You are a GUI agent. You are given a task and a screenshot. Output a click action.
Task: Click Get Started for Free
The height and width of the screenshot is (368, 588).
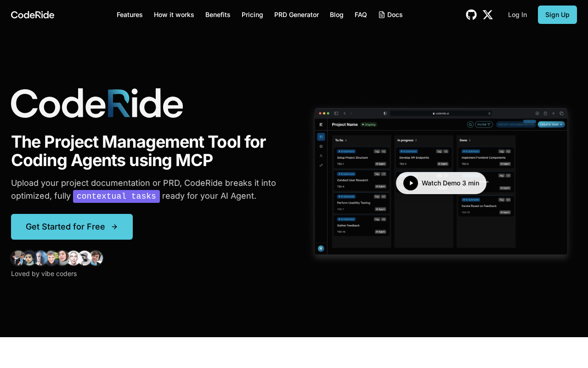[x=72, y=227]
